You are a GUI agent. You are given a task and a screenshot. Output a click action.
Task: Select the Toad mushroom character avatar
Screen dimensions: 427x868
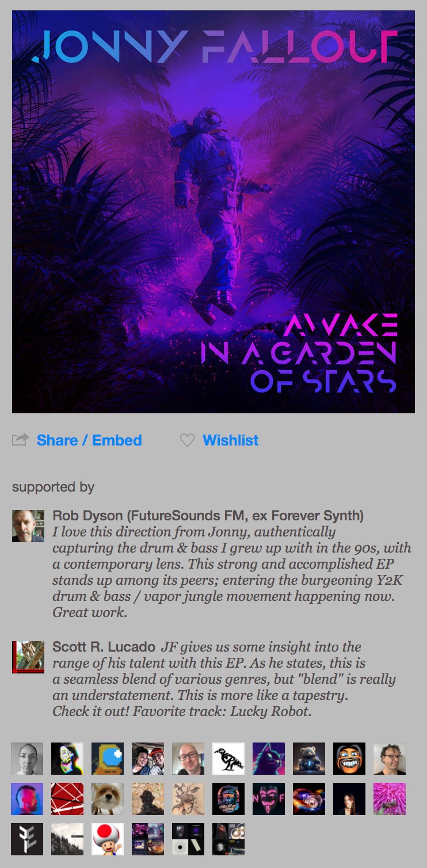[x=108, y=839]
